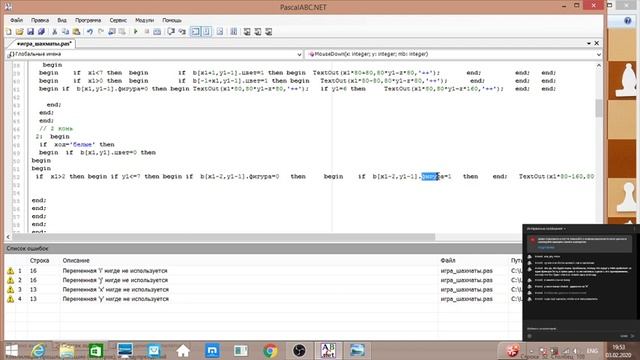Click the ENG language indicator in tray
This screenshot has width=640, height=360.
click(x=592, y=351)
